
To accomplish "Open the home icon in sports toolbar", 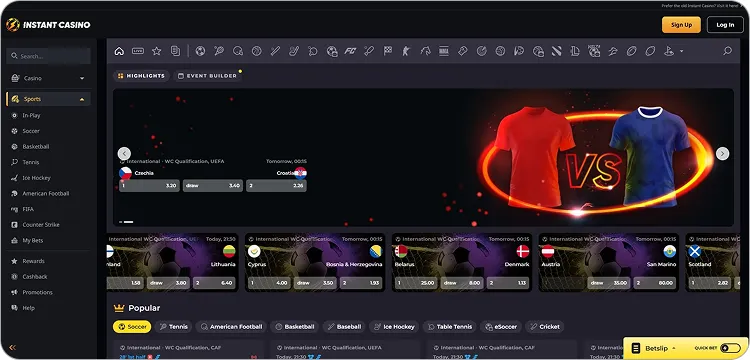I will point(119,51).
